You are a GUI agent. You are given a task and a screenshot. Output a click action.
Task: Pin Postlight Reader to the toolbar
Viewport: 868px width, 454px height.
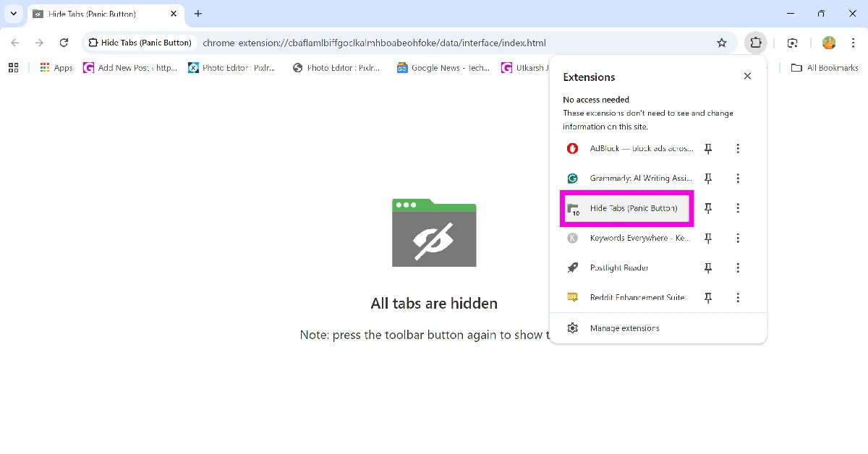click(708, 267)
